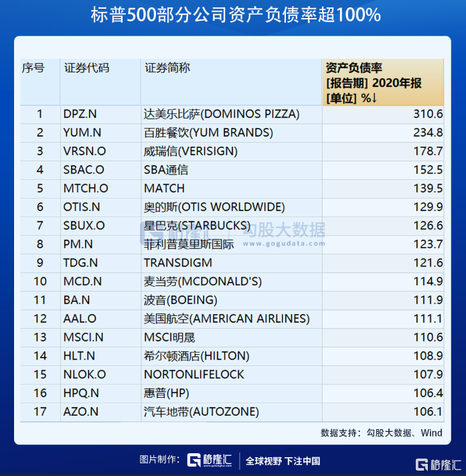The width and height of the screenshot is (466, 476).
Task: Click the SBA通信 company name
Action: (166, 170)
